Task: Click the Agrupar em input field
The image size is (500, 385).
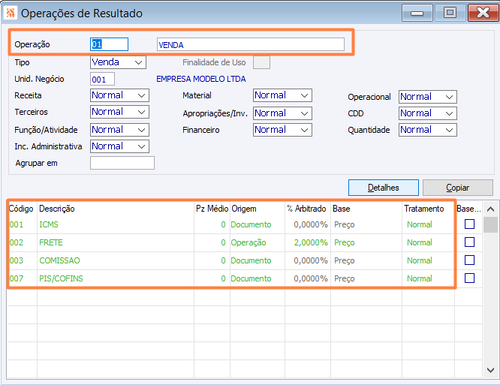Action: (x=122, y=163)
